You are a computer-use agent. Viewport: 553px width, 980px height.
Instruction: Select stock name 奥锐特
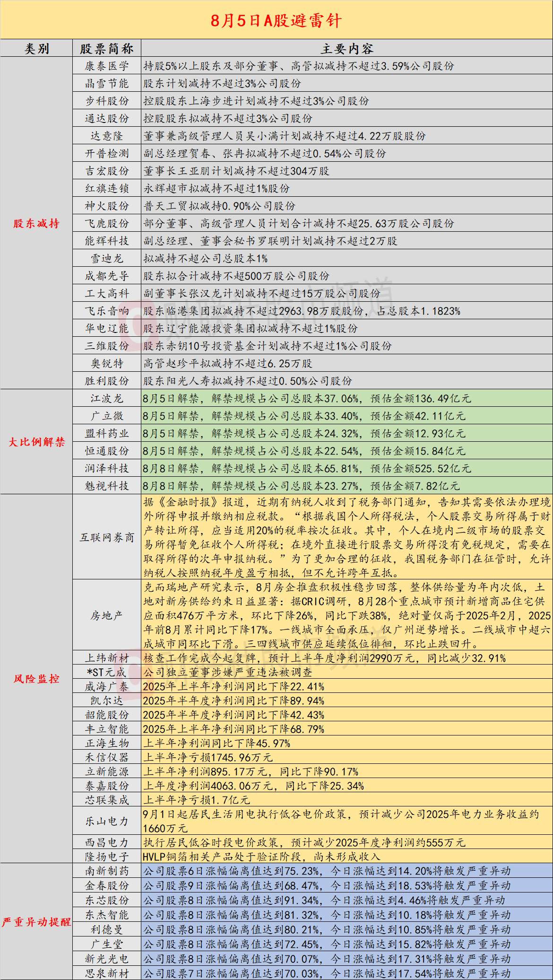pyautogui.click(x=107, y=363)
